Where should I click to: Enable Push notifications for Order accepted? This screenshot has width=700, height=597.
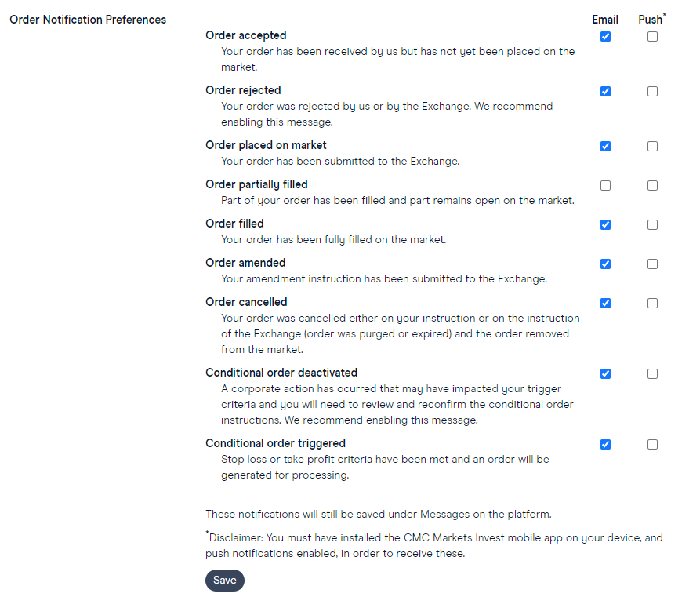tap(652, 36)
